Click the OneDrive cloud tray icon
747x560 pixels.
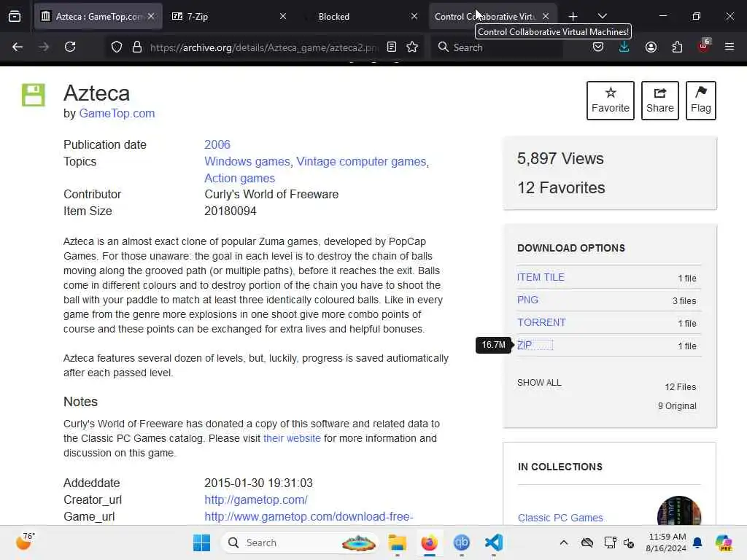coord(587,542)
